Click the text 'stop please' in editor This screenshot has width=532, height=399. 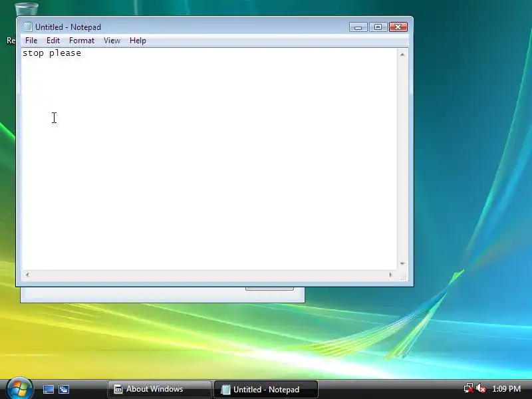[52, 53]
